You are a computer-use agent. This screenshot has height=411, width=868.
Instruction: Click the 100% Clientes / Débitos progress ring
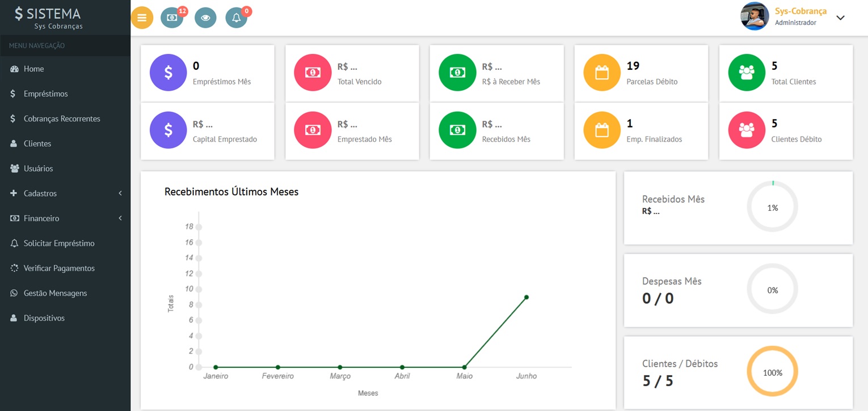772,372
